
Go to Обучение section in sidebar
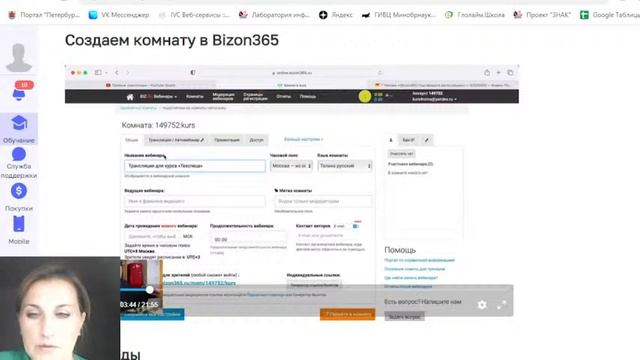click(19, 129)
